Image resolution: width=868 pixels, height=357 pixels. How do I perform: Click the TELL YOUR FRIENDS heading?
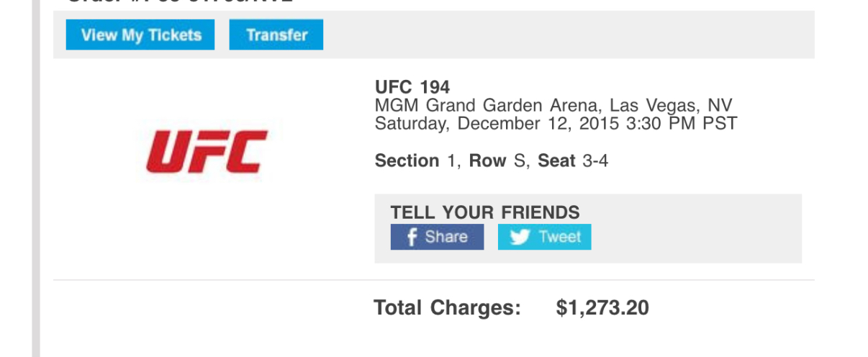(485, 212)
